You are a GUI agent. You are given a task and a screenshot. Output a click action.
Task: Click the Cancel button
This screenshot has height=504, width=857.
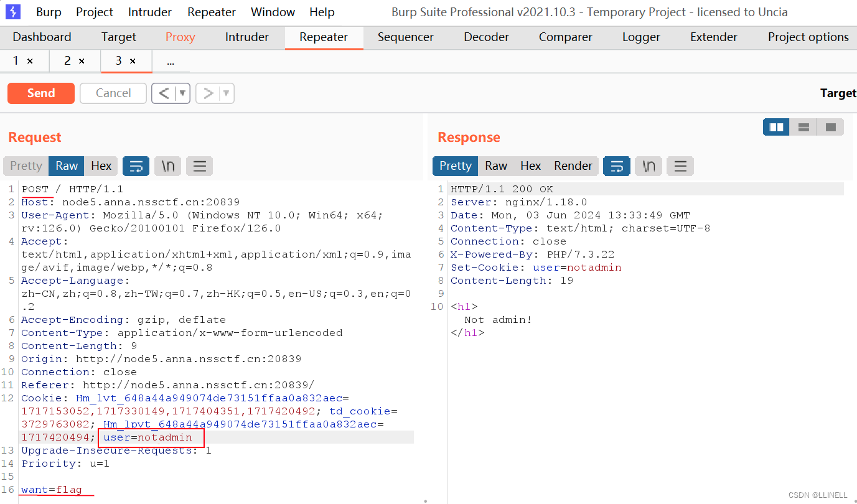tap(113, 93)
